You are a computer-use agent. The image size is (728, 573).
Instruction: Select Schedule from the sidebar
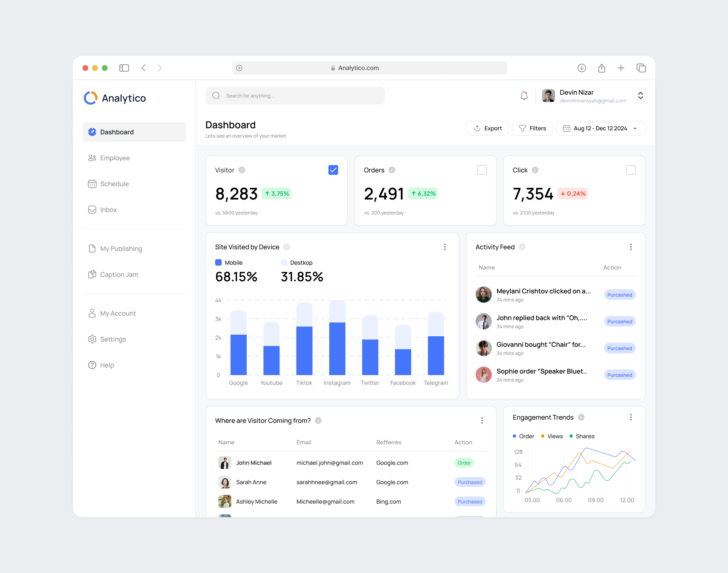(114, 184)
